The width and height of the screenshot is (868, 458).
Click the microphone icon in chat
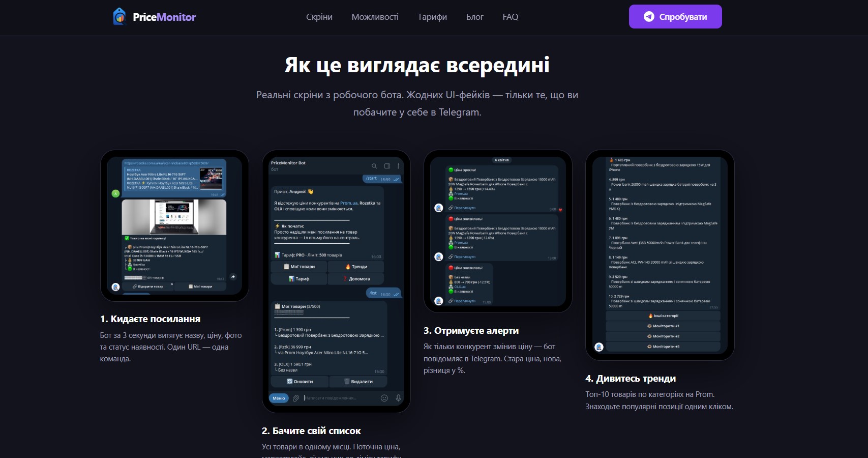tap(398, 398)
